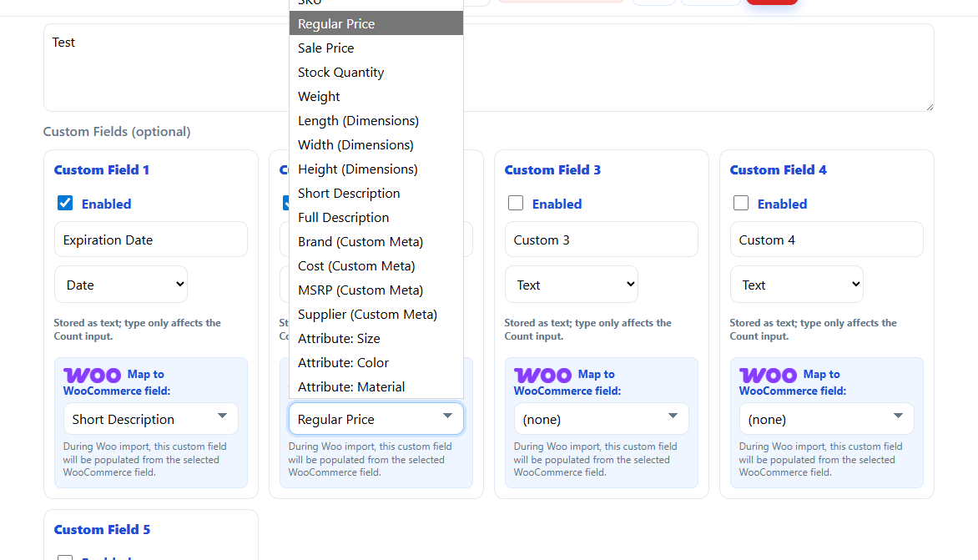Select Brand (Custom Meta) option

click(360, 242)
